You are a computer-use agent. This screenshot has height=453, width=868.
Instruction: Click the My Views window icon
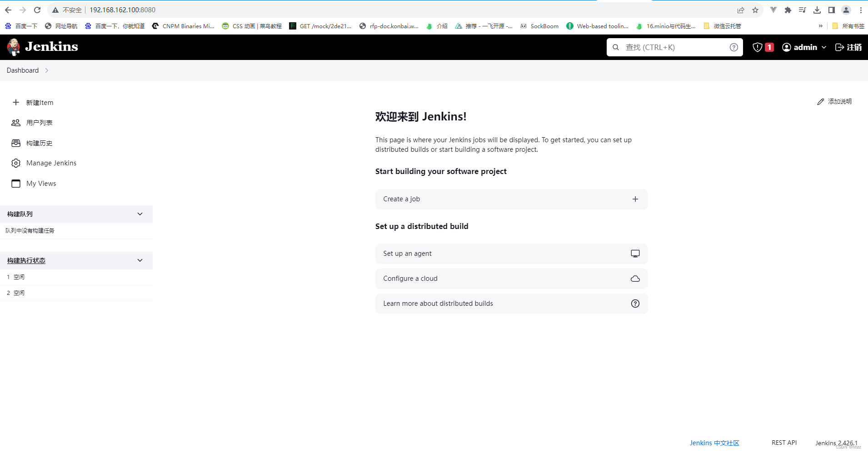(16, 184)
